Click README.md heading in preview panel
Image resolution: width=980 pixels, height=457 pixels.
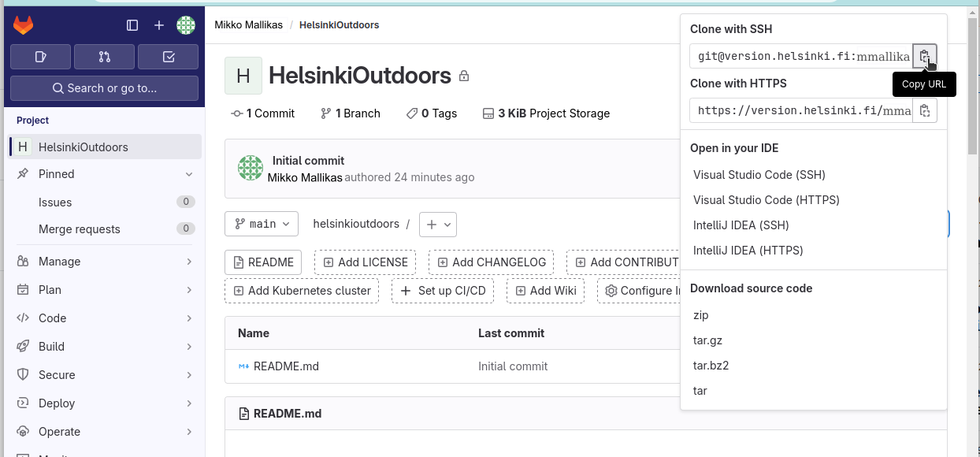[x=288, y=414]
